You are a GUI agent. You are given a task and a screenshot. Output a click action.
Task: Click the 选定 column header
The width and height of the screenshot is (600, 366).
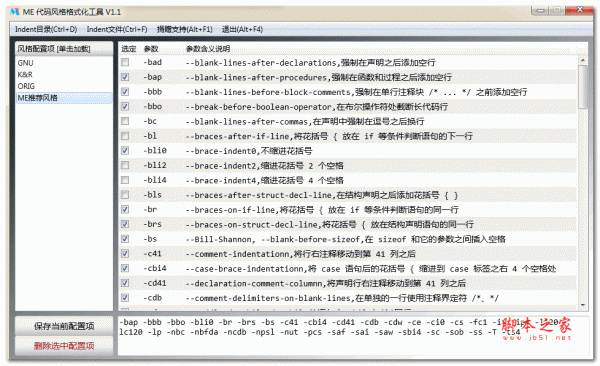point(129,49)
